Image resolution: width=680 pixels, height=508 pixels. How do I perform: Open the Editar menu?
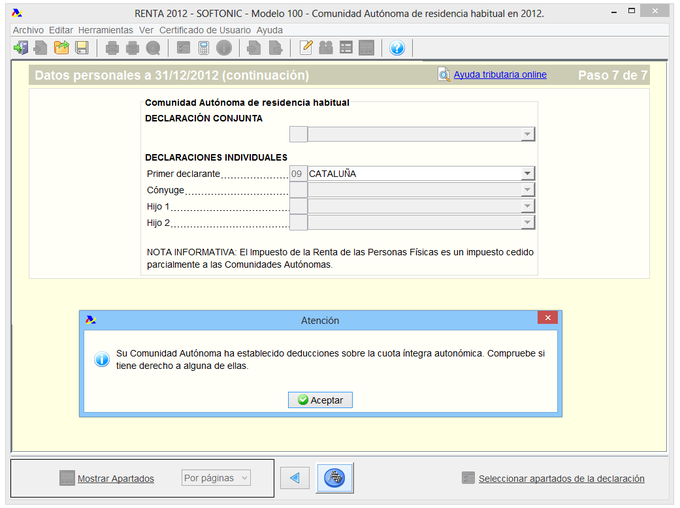click(x=61, y=30)
